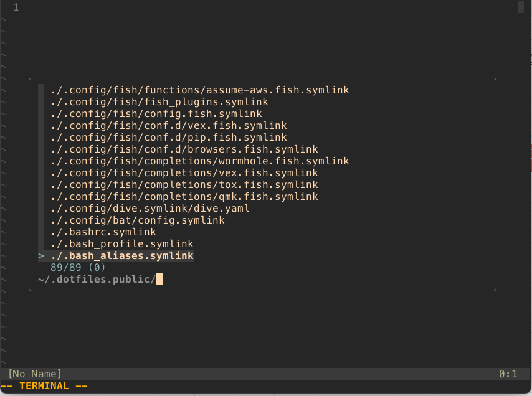The width and height of the screenshot is (532, 396).
Task: Select the browsers.fish.symlink conf.d entry
Action: [x=183, y=149]
